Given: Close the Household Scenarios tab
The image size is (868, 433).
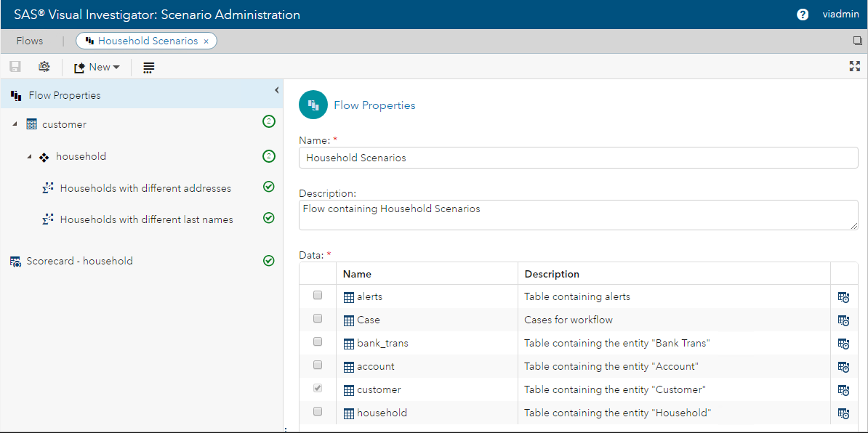Looking at the screenshot, I should (206, 41).
